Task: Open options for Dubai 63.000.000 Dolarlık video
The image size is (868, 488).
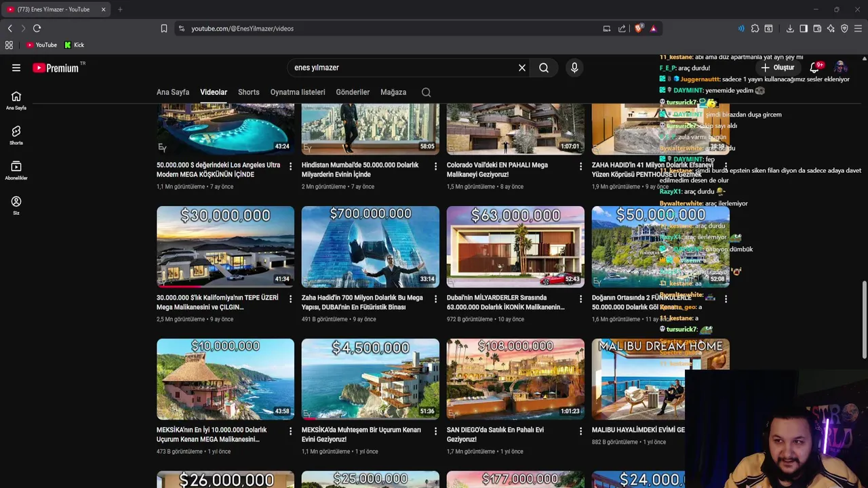Action: [x=580, y=299]
